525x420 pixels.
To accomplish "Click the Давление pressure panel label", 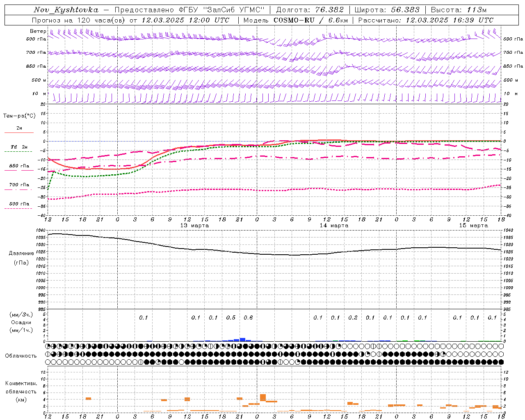I will [x=21, y=253].
